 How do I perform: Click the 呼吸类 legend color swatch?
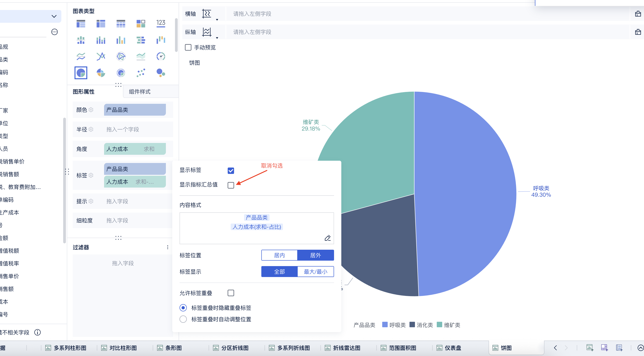[385, 324]
